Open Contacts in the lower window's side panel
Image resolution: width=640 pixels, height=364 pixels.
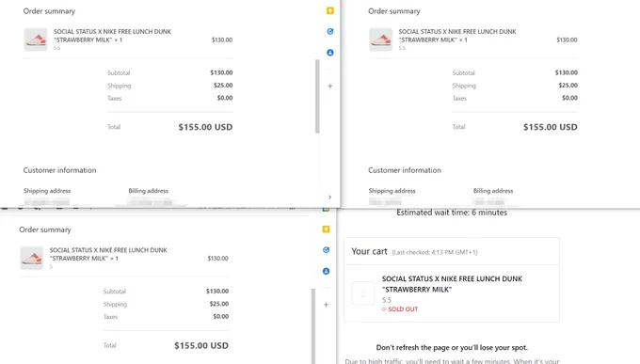point(327,271)
